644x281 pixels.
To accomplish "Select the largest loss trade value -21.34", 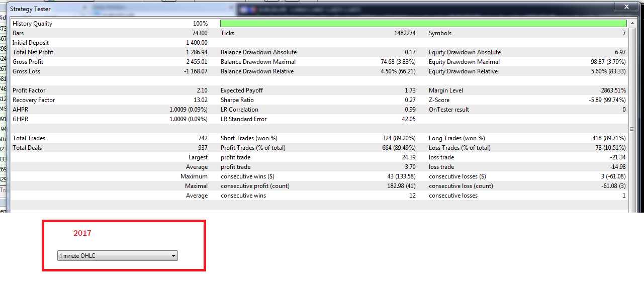I will click(617, 157).
